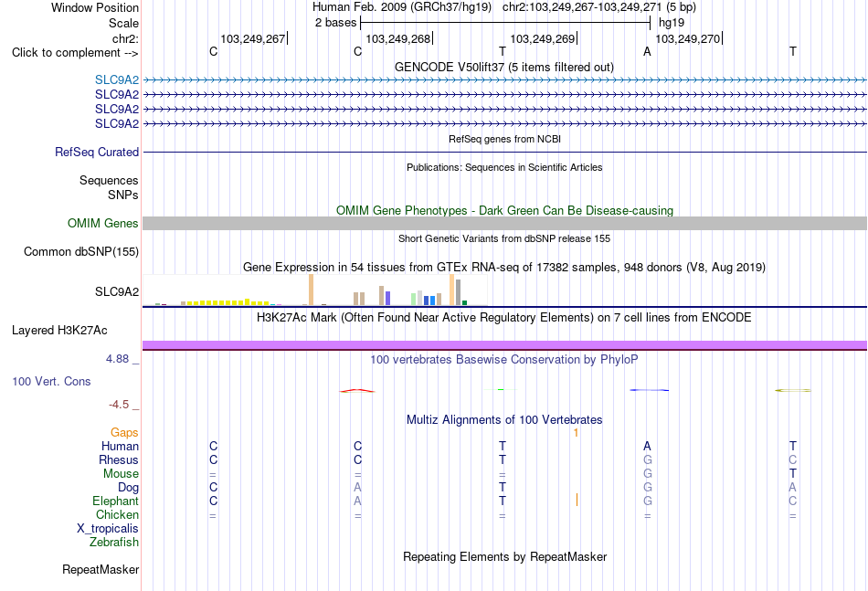Viewport: 868px width, 591px height.
Task: Click base G in the Dog row
Action: coord(648,488)
